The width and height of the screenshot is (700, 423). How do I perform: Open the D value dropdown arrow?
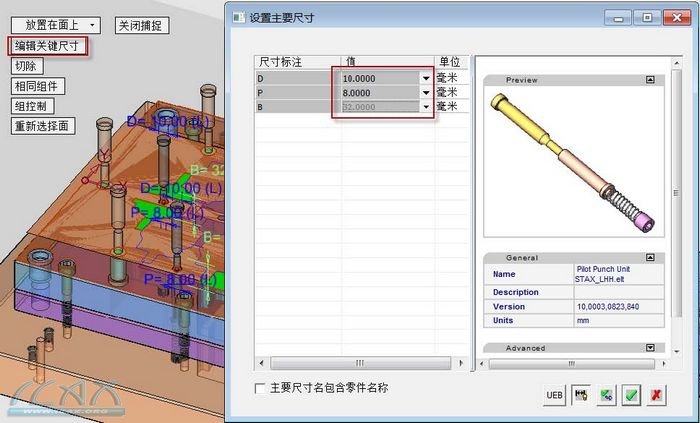(x=426, y=78)
